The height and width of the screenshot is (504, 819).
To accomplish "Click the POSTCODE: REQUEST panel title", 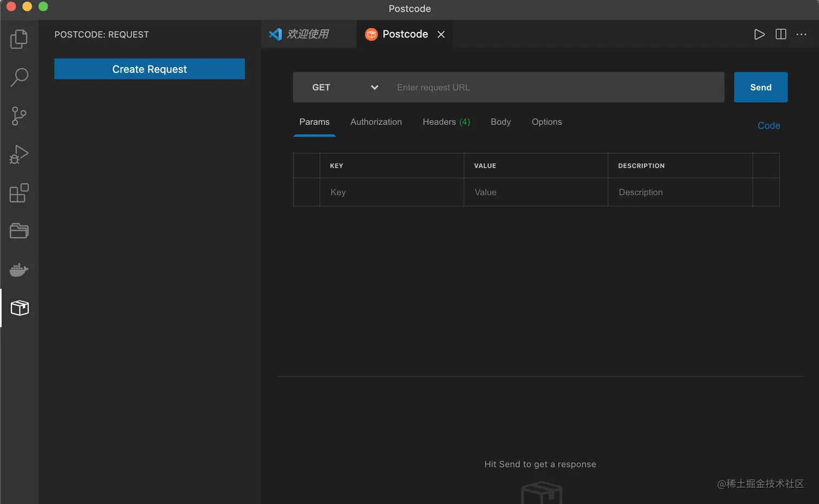I will tap(102, 35).
